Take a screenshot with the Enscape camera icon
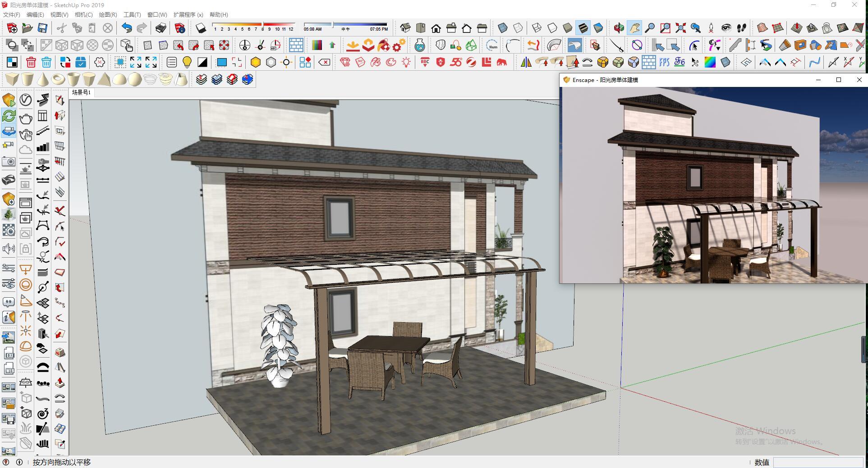This screenshot has width=868, height=468. click(8, 161)
